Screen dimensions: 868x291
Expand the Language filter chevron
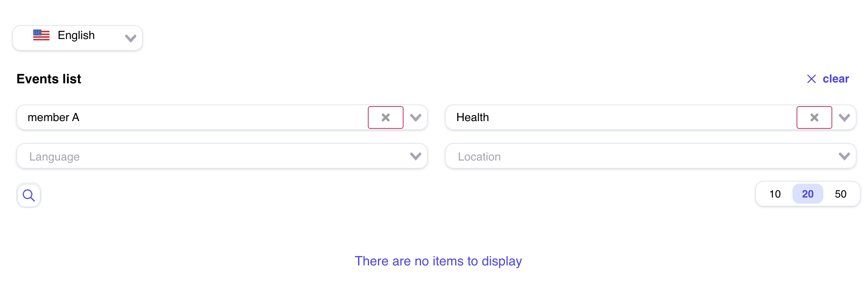(415, 156)
